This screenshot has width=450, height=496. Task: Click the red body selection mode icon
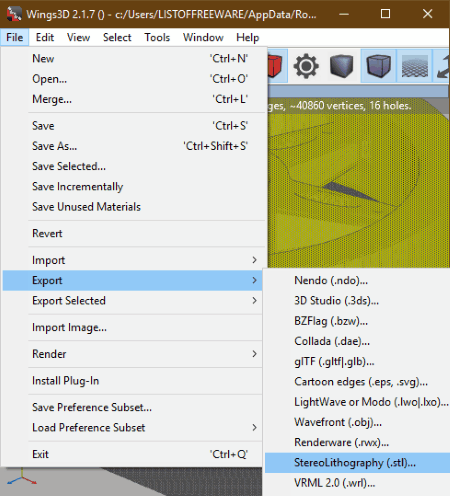(x=277, y=66)
